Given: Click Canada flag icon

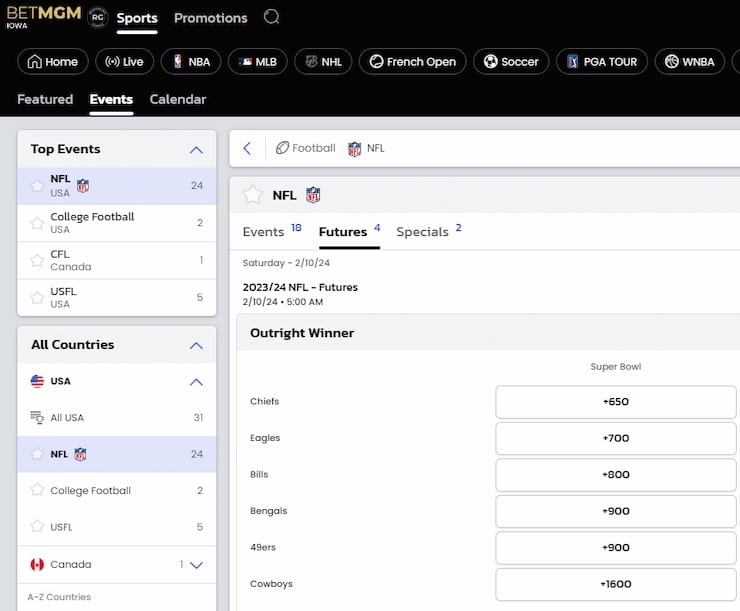Looking at the screenshot, I should [37, 564].
